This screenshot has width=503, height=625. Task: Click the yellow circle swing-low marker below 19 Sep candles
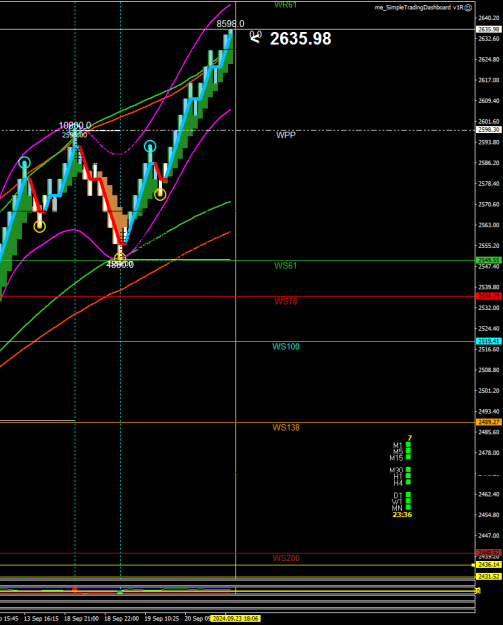(160, 195)
